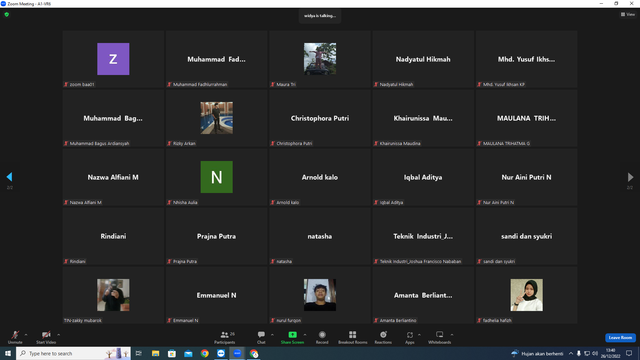Open share screen options caret
The width and height of the screenshot is (640, 360).
(305, 335)
